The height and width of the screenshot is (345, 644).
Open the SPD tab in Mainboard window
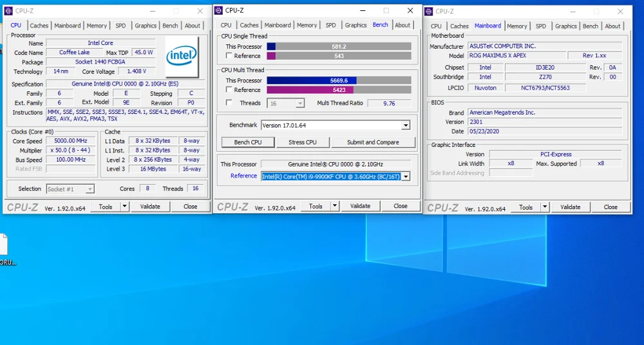click(x=540, y=26)
